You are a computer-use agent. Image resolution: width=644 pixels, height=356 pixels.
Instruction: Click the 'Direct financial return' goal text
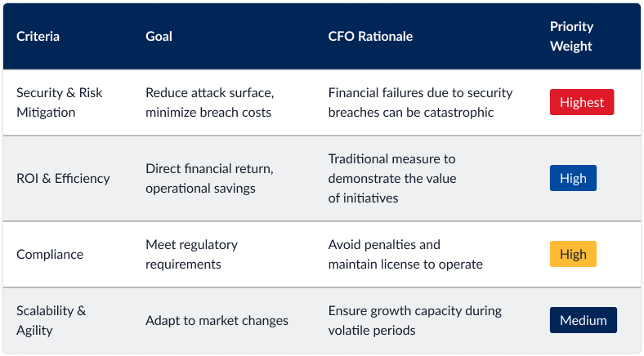click(209, 169)
